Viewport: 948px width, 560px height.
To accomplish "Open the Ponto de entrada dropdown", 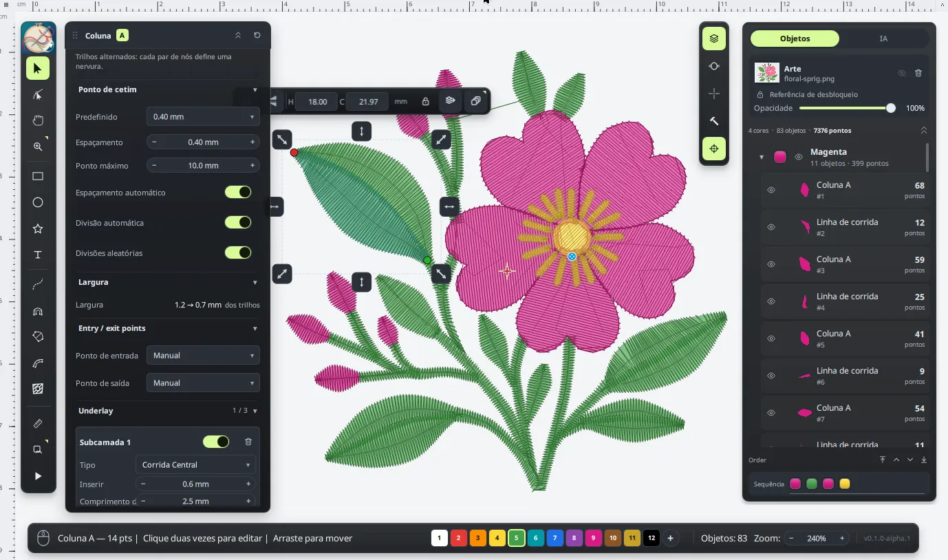I will click(x=203, y=355).
